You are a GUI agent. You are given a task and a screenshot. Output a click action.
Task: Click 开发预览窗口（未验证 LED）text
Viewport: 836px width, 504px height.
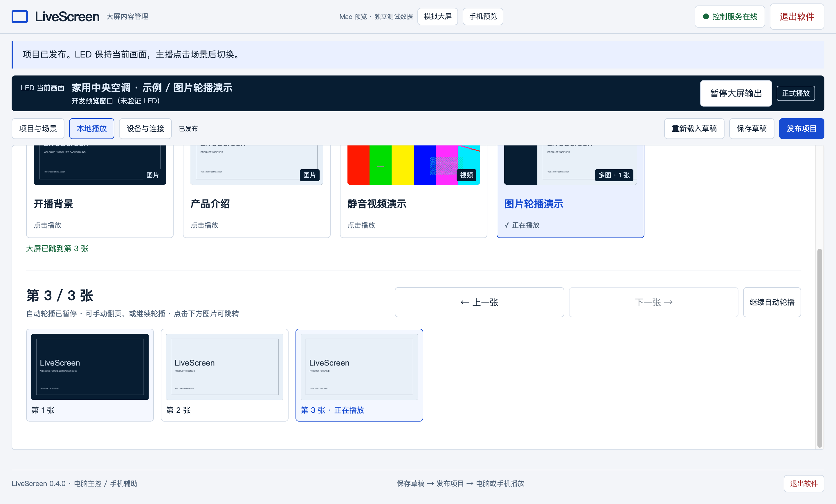click(x=115, y=101)
